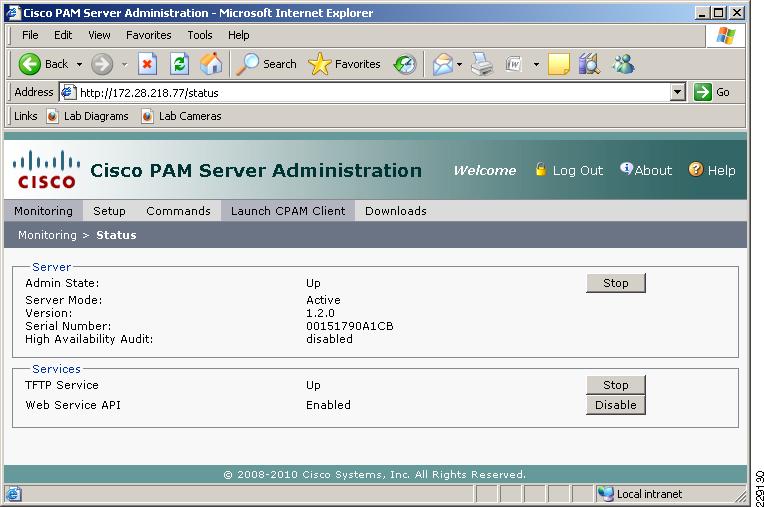Click the Welcome text in header
The image size is (764, 507).
tap(485, 170)
